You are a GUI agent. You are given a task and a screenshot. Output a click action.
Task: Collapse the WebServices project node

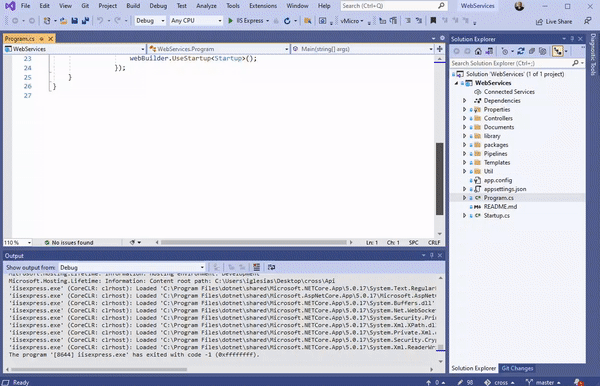coord(456,83)
